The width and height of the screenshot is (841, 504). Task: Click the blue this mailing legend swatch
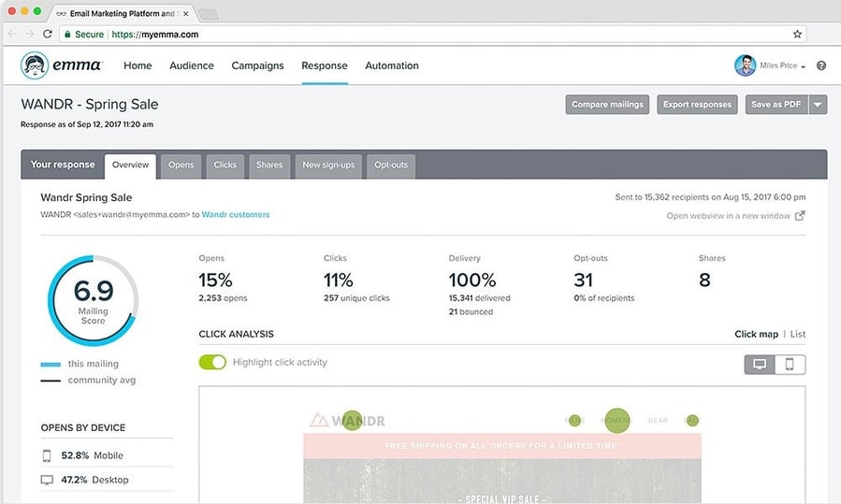click(x=51, y=365)
